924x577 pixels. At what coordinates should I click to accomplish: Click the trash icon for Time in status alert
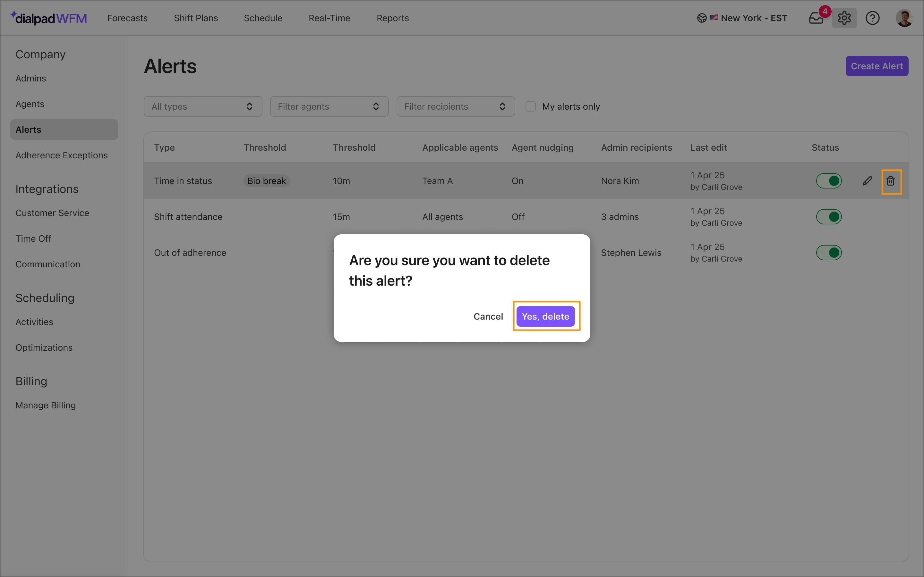pos(891,181)
